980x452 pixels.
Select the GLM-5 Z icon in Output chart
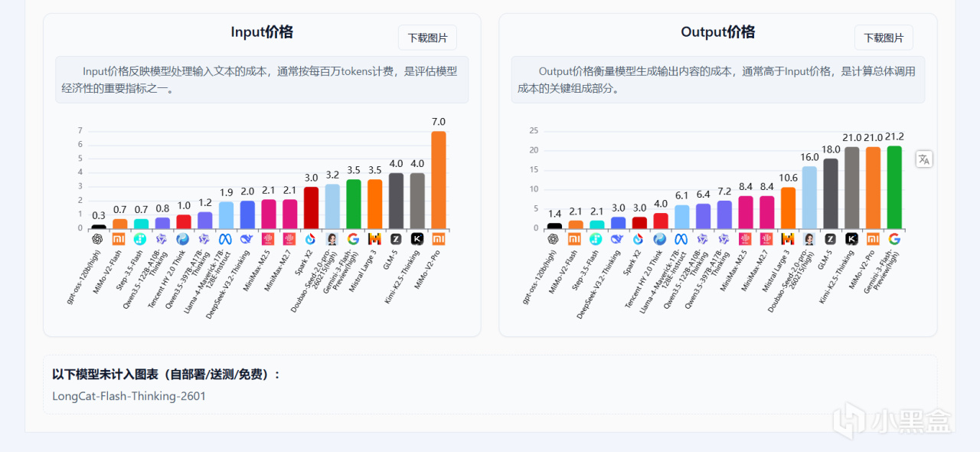[x=830, y=239]
